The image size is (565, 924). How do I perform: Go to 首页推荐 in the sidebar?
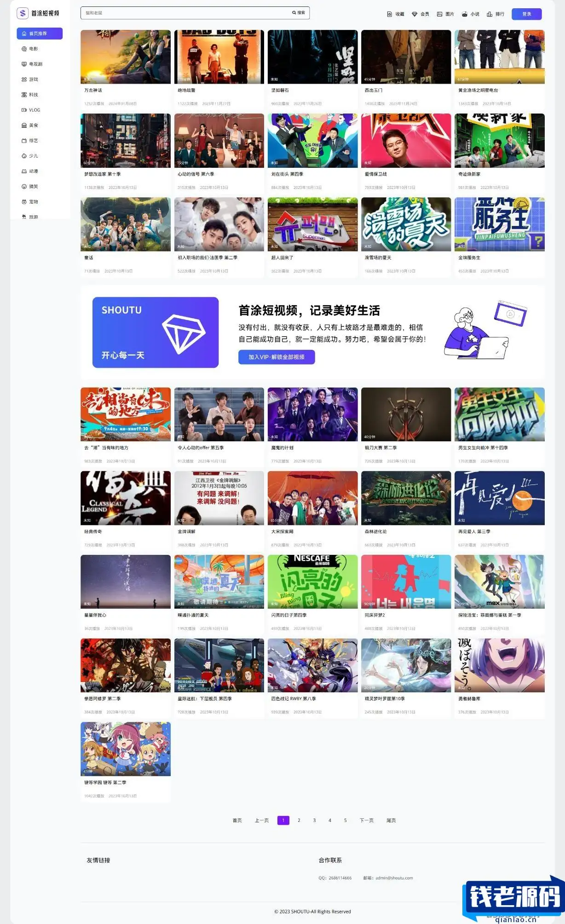coord(40,34)
